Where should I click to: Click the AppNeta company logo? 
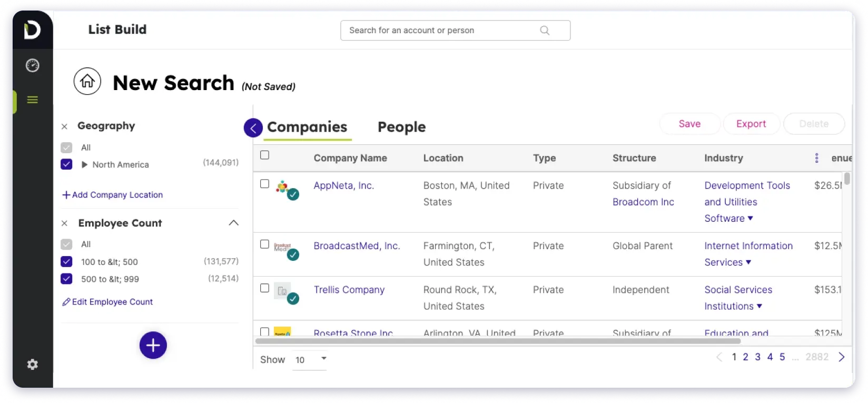(x=283, y=186)
